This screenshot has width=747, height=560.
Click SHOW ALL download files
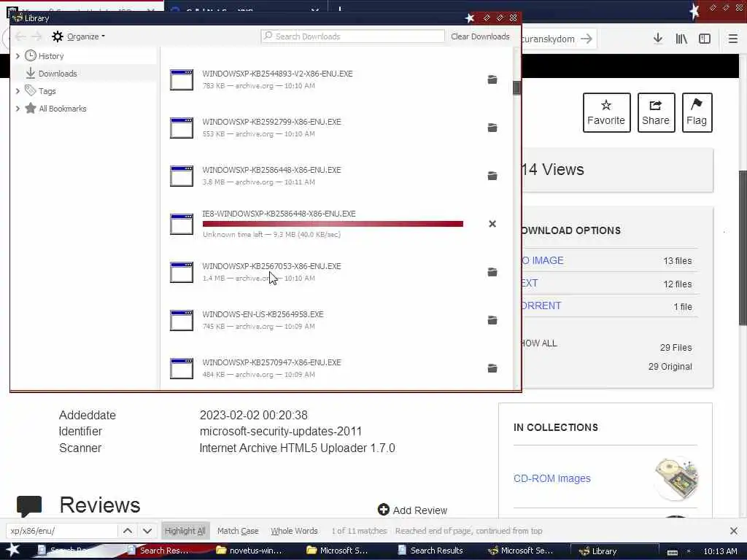coord(539,343)
